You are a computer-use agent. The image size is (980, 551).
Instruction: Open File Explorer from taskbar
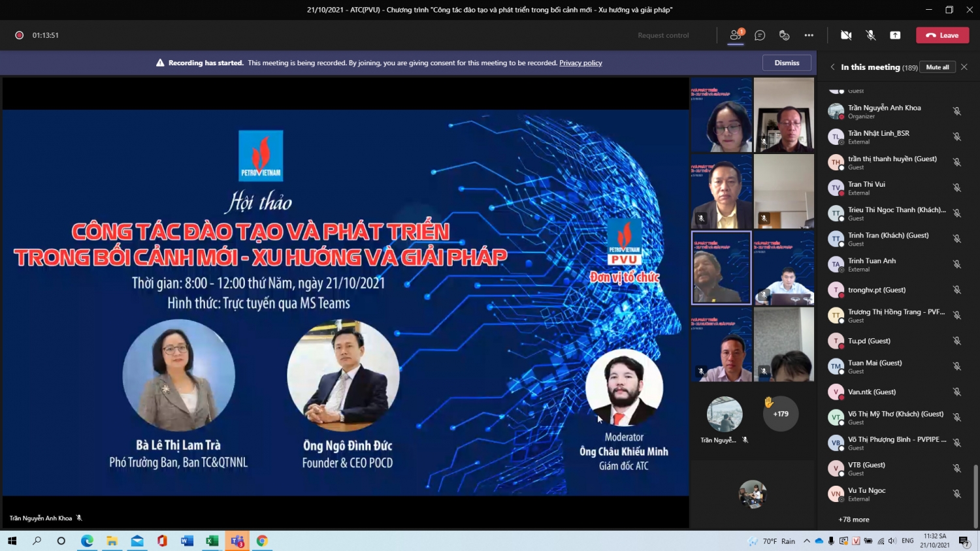tap(112, 541)
